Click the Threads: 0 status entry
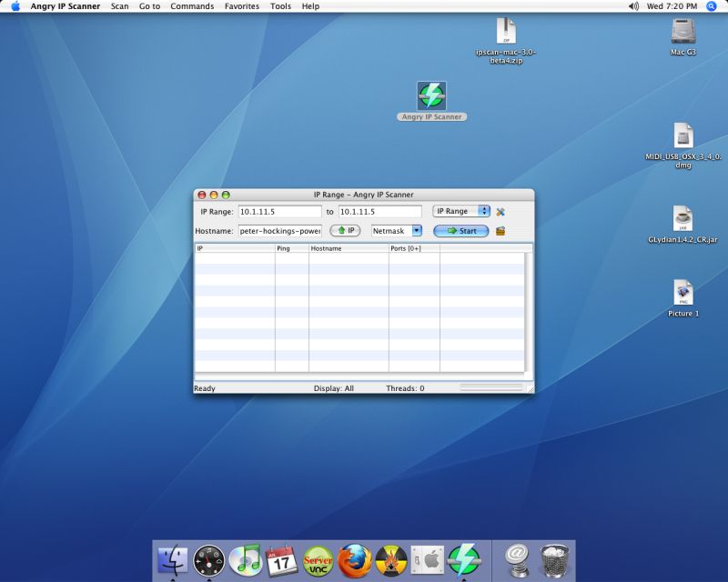Viewport: 728px width, 582px height. click(x=405, y=388)
